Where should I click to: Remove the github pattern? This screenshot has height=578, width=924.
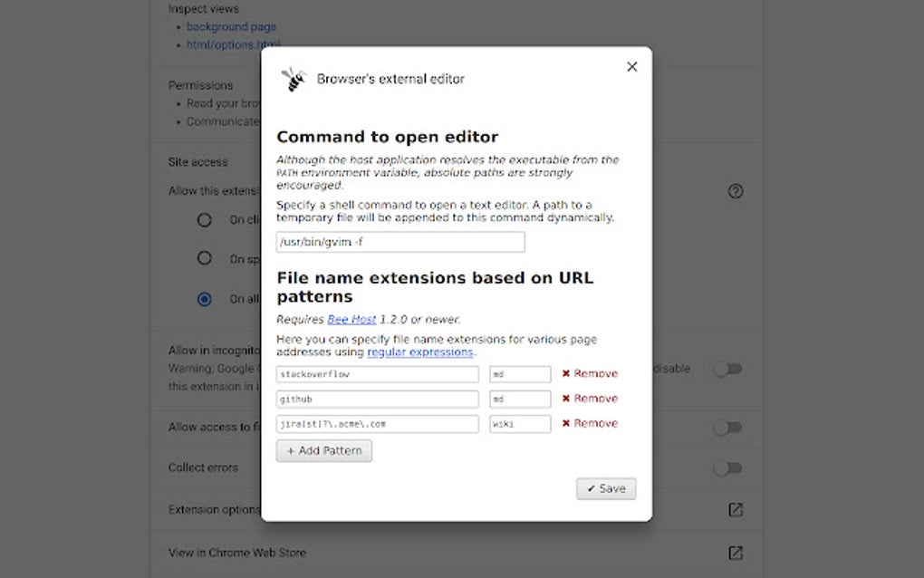590,399
